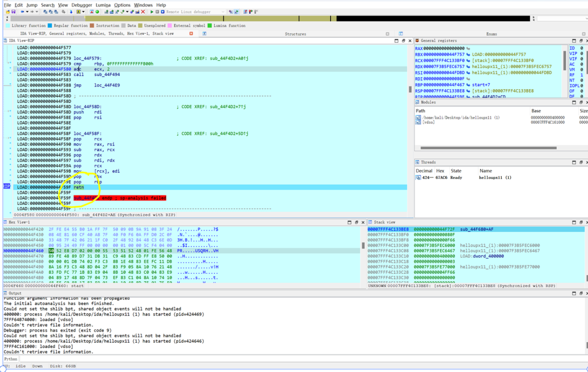Follow the sub_44F494 call target
The image size is (588, 372).
point(107,75)
